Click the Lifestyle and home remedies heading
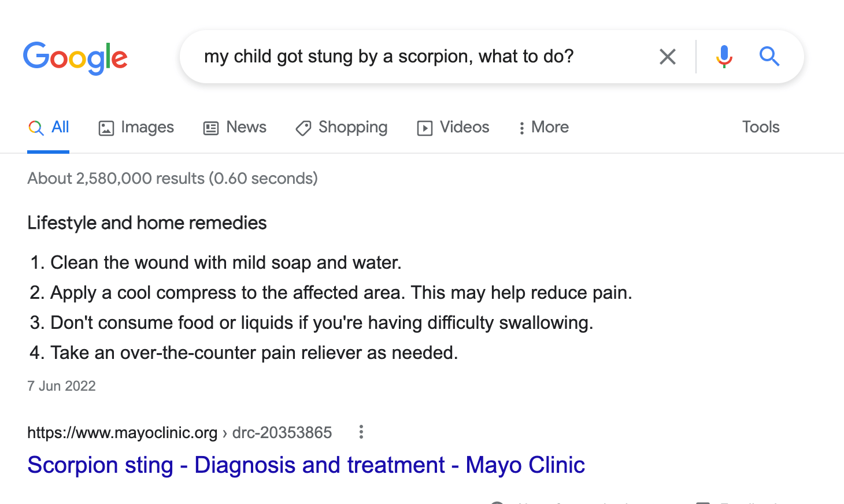The height and width of the screenshot is (504, 844). tap(147, 223)
